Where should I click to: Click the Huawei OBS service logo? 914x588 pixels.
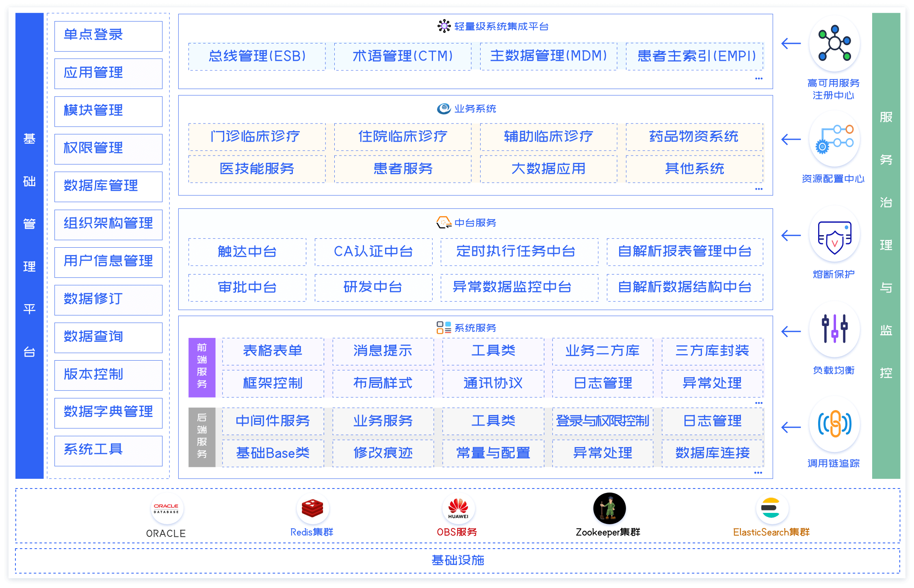(x=458, y=508)
